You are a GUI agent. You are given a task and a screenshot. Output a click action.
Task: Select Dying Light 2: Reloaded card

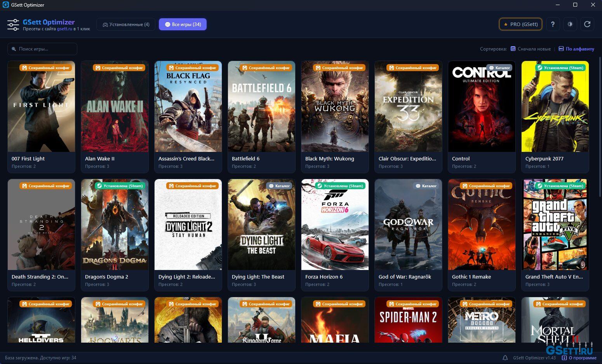point(188,235)
